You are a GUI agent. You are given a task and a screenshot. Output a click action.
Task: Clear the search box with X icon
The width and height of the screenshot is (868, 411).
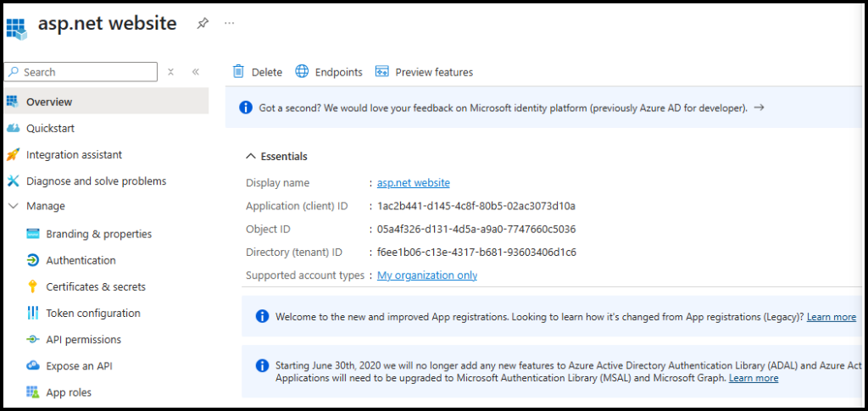pyautogui.click(x=170, y=72)
